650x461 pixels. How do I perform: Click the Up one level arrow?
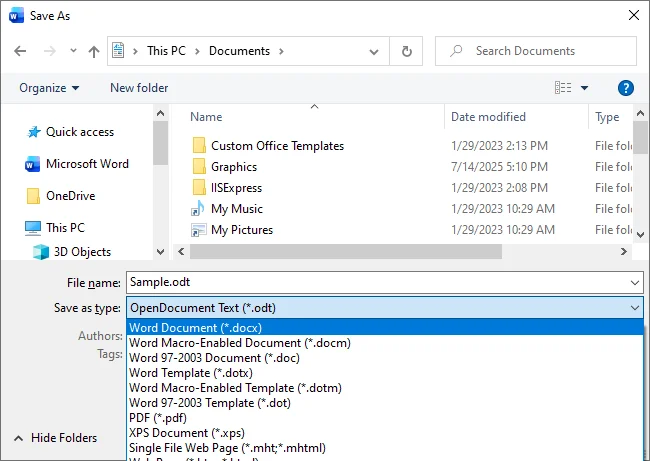point(93,51)
